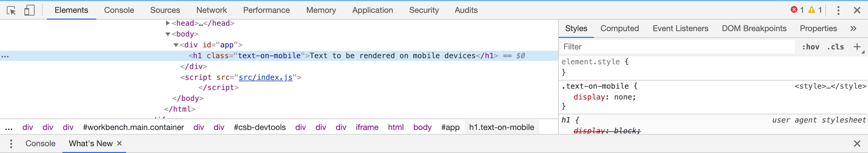Expand the collapsed head element

pyautogui.click(x=168, y=23)
